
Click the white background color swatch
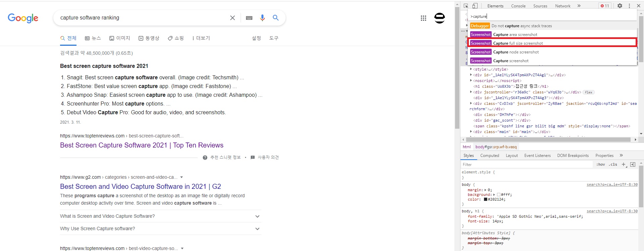[x=499, y=195]
